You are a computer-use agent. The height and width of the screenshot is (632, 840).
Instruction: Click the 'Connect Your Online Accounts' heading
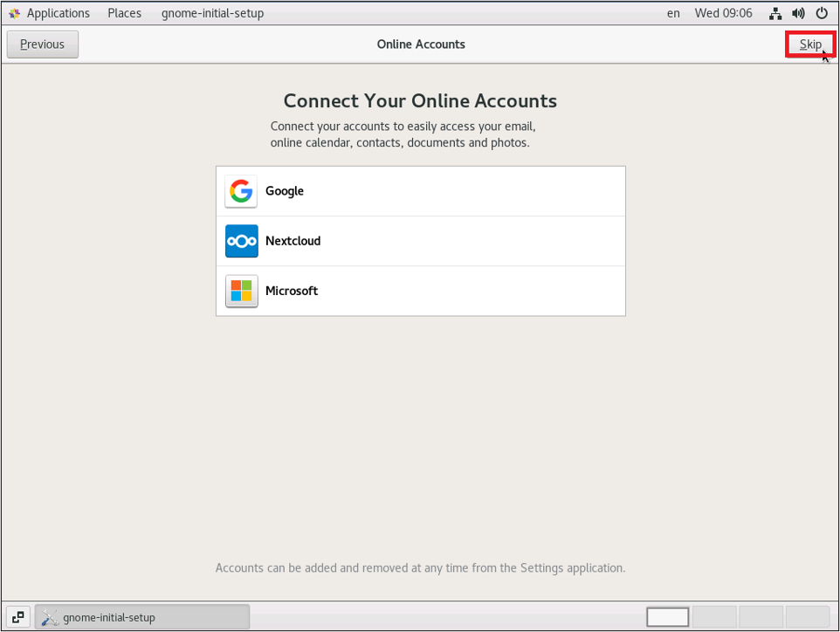click(x=421, y=100)
